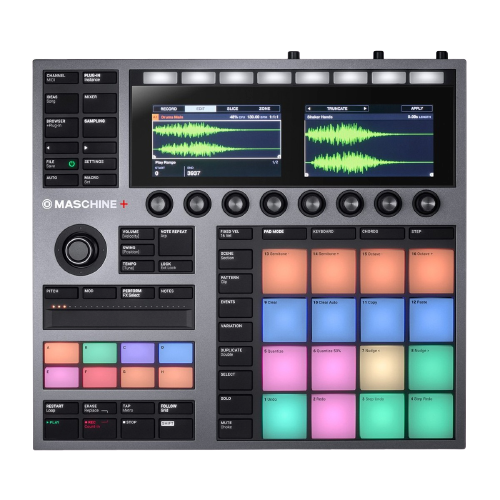This screenshot has width=500, height=500.
Task: Open the ZONE tab on the left display
Action: pyautogui.click(x=264, y=109)
